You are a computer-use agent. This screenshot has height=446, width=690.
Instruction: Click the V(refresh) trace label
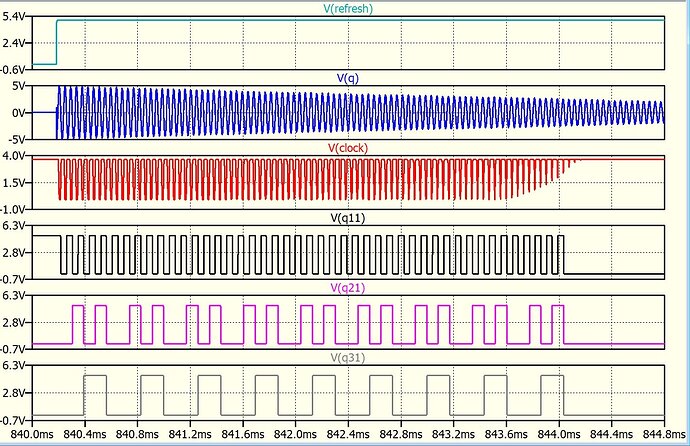tap(346, 8)
